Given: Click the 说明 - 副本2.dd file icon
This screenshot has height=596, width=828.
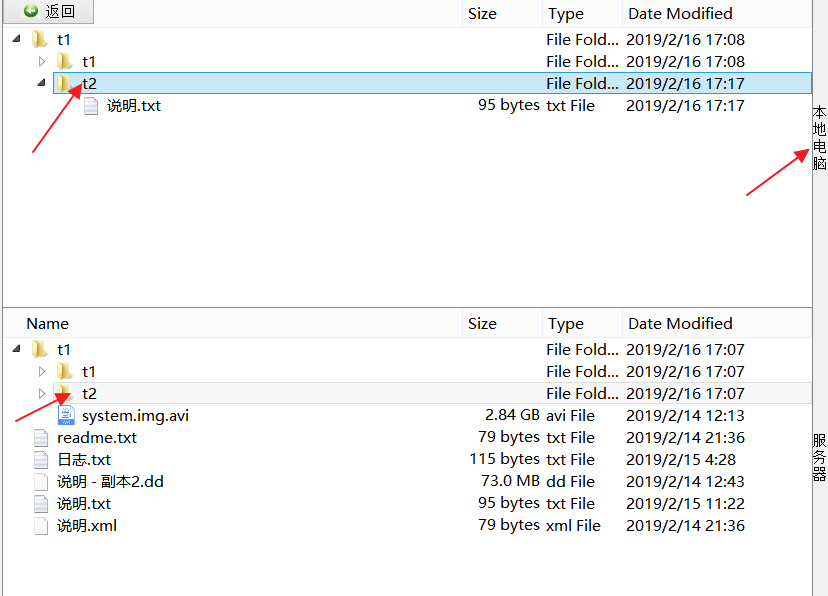Looking at the screenshot, I should pos(41,482).
